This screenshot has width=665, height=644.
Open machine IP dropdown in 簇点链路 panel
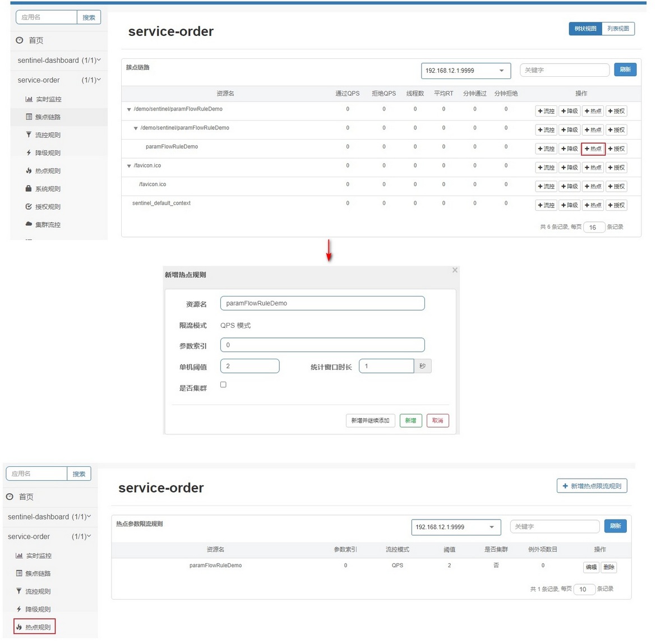tap(466, 71)
